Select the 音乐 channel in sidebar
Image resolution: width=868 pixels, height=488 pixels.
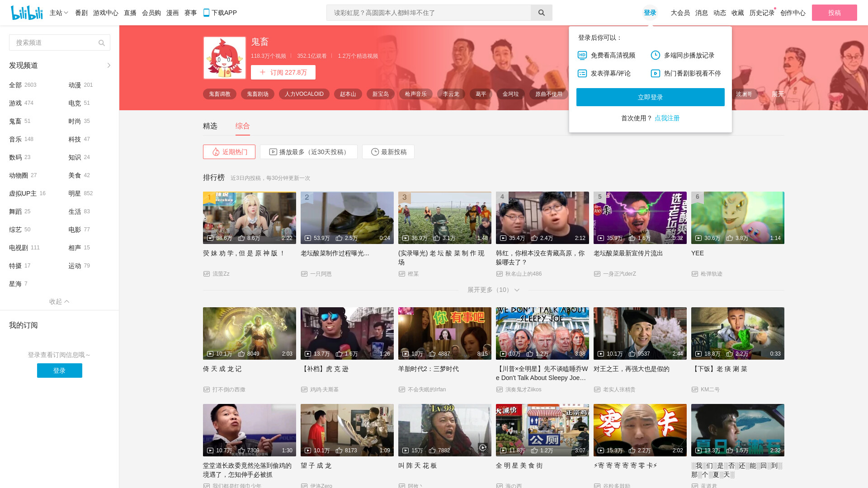pos(21,139)
